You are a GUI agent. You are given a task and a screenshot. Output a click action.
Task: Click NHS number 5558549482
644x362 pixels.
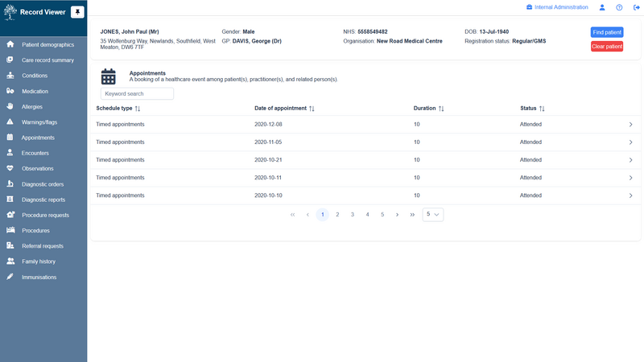(373, 31)
